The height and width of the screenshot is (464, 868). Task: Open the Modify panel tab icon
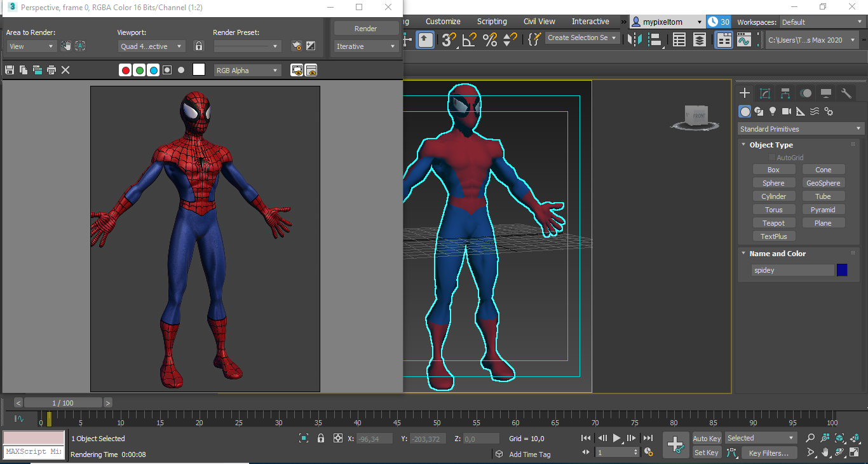[765, 93]
